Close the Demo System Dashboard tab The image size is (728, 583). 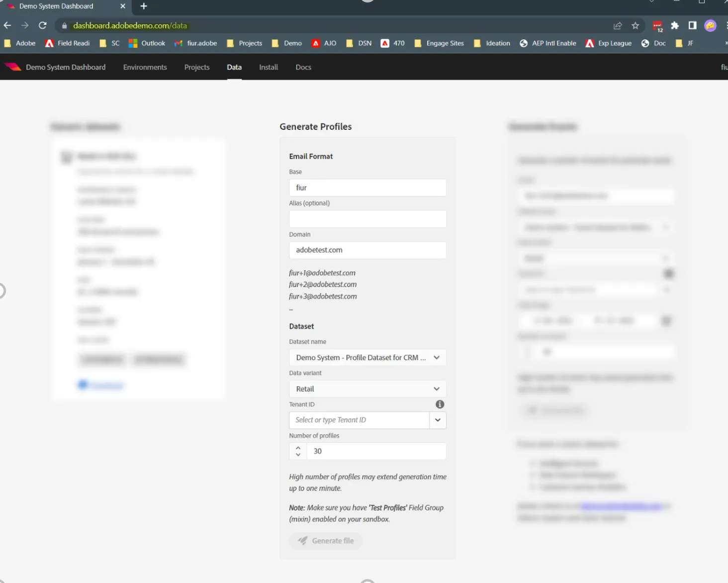pyautogui.click(x=123, y=6)
